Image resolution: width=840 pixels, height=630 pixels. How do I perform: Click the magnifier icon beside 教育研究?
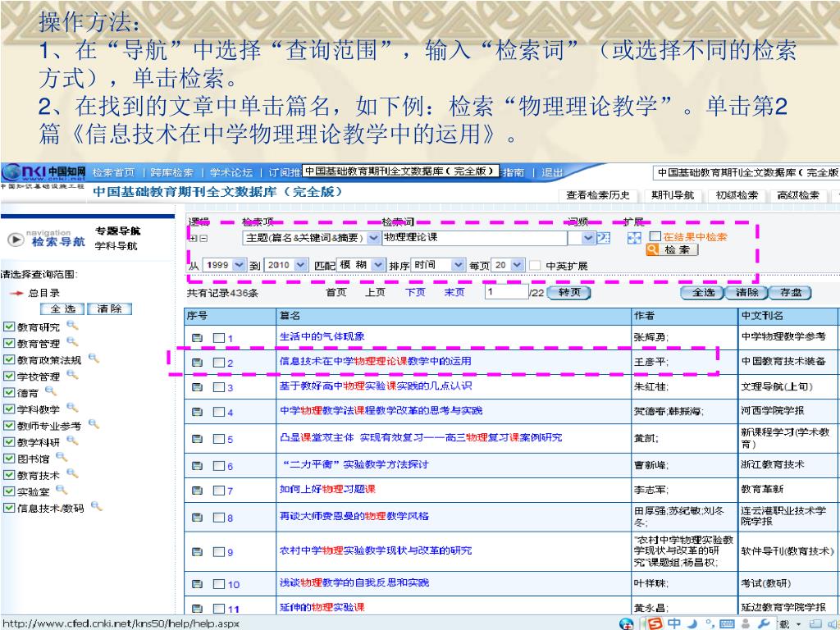(x=72, y=325)
